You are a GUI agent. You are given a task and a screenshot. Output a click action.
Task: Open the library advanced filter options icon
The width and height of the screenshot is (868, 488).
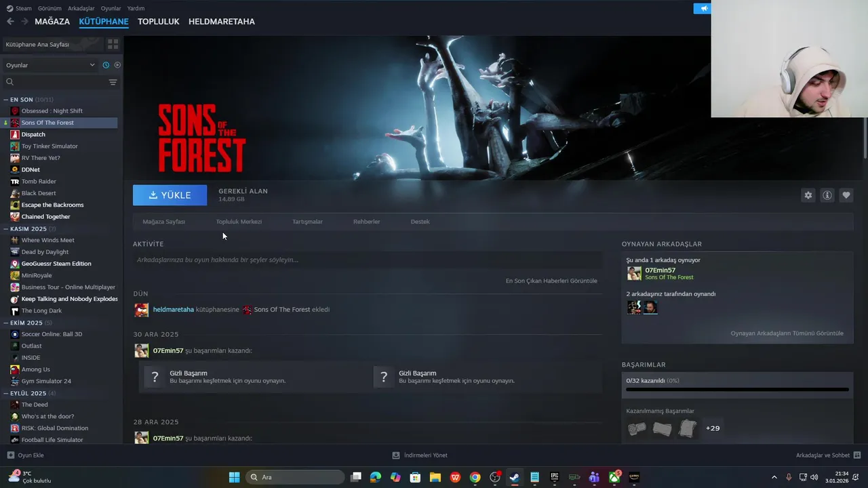(113, 82)
